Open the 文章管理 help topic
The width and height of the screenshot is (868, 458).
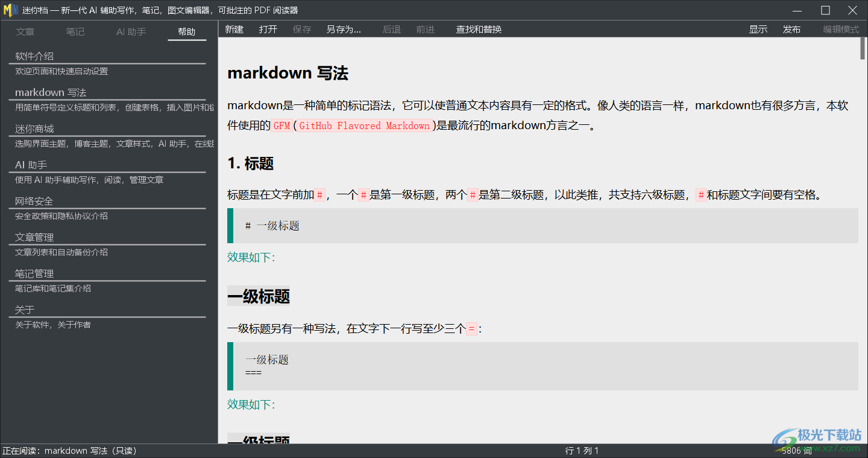[x=34, y=237]
